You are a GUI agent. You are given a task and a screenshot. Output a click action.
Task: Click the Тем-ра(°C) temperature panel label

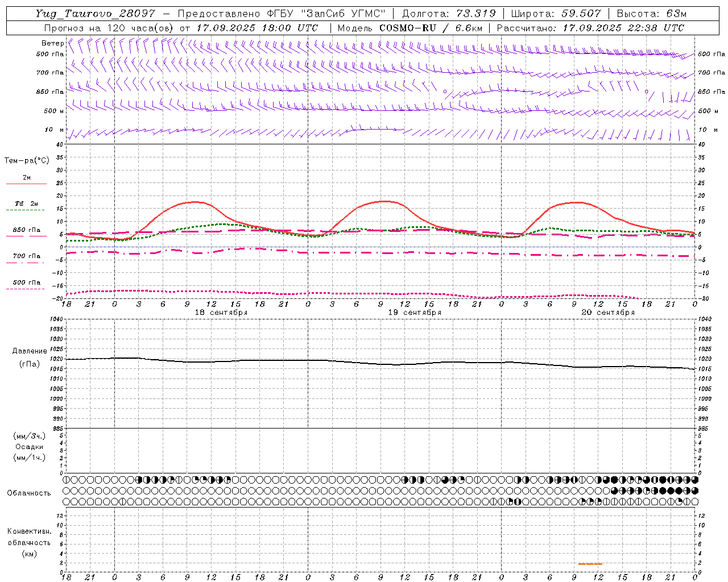(x=27, y=161)
